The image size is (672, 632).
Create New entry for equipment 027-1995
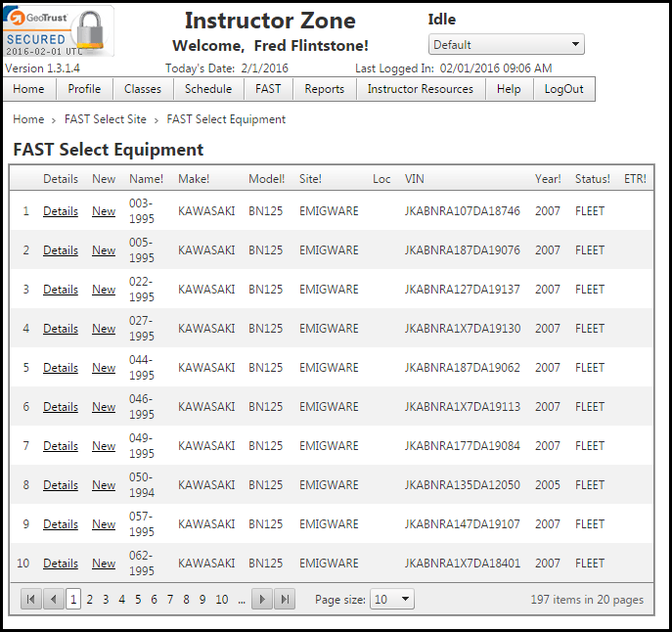(104, 329)
